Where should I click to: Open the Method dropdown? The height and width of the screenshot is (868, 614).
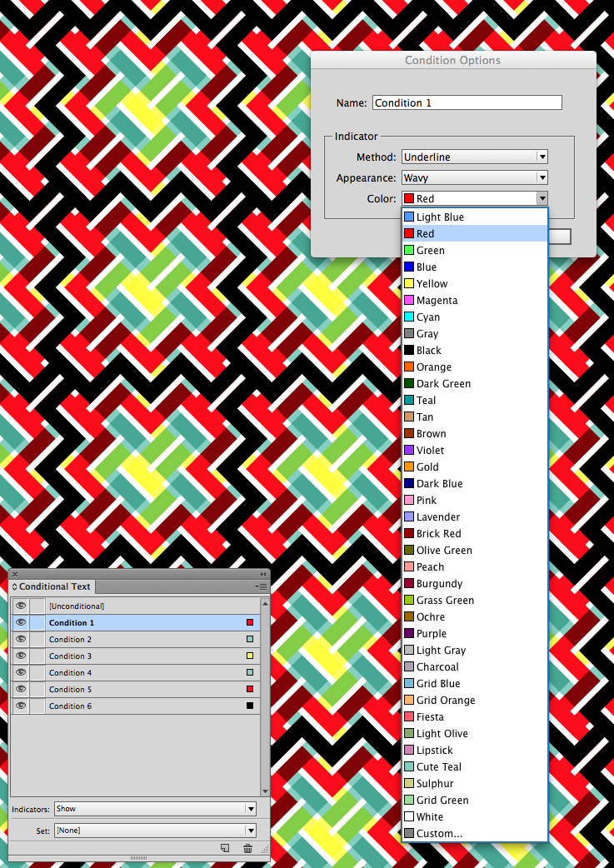(x=474, y=157)
